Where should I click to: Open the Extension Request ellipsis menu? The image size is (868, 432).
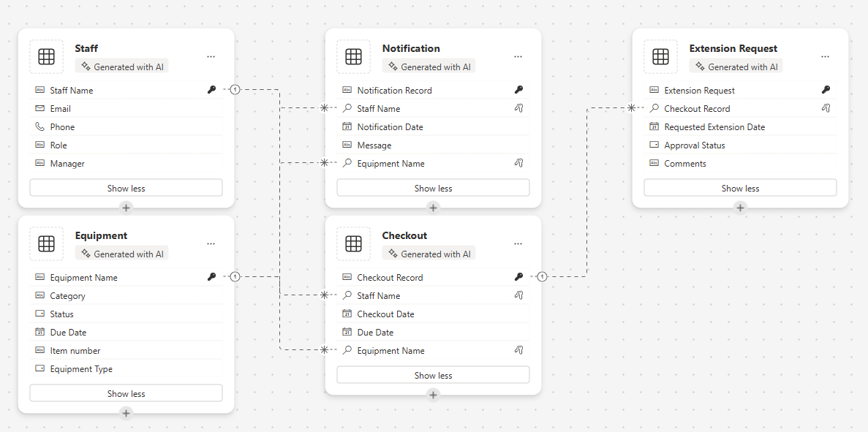tap(825, 56)
